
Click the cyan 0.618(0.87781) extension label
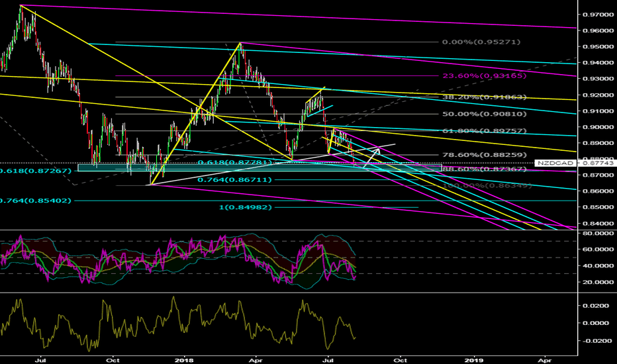tap(234, 163)
